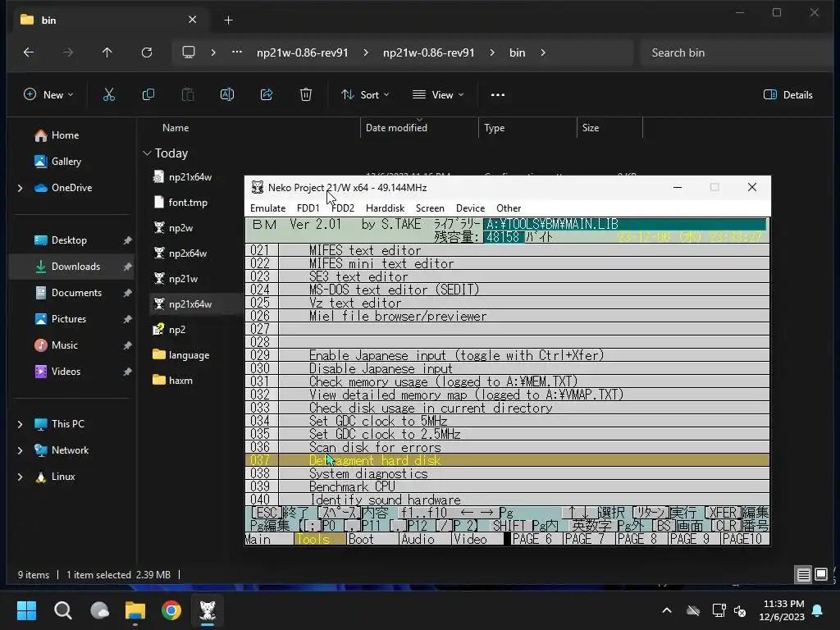
Task: Refresh the current folder view
Action: point(147,52)
